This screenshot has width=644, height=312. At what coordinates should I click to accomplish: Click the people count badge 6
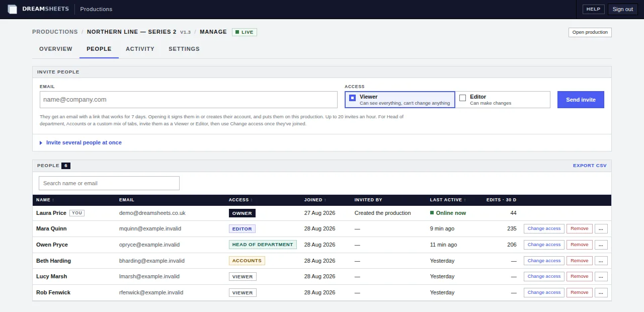click(66, 166)
